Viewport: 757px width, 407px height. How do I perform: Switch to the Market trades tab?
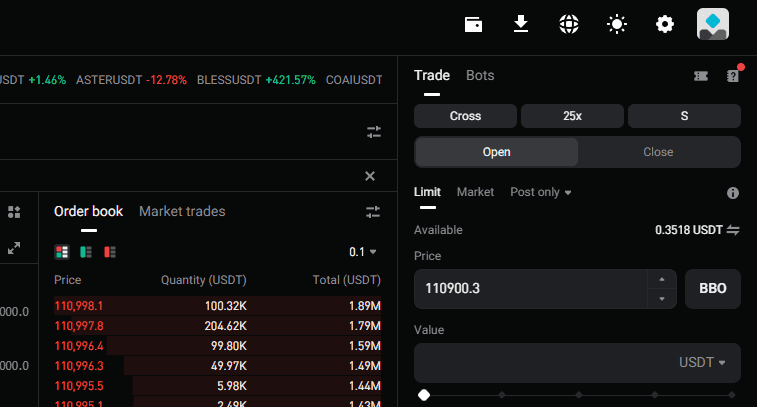point(182,211)
